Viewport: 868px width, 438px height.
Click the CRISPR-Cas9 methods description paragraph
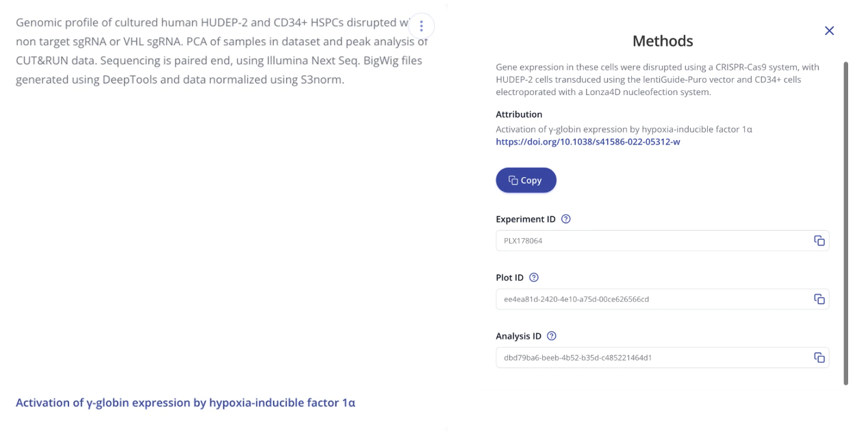[657, 79]
